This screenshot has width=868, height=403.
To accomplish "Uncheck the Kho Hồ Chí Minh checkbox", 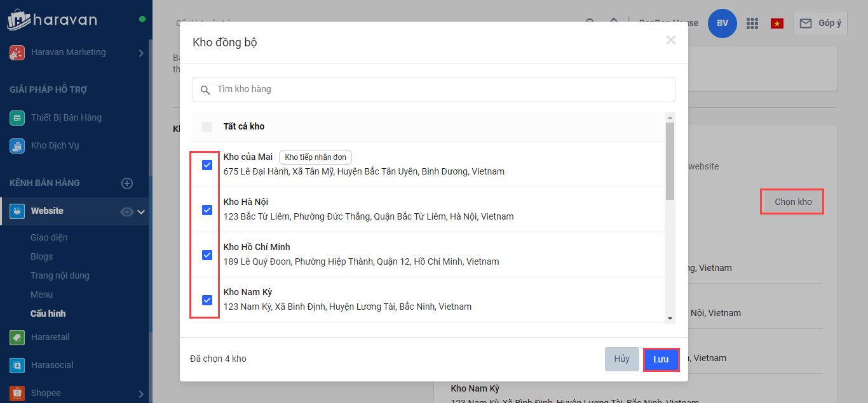I will (207, 255).
